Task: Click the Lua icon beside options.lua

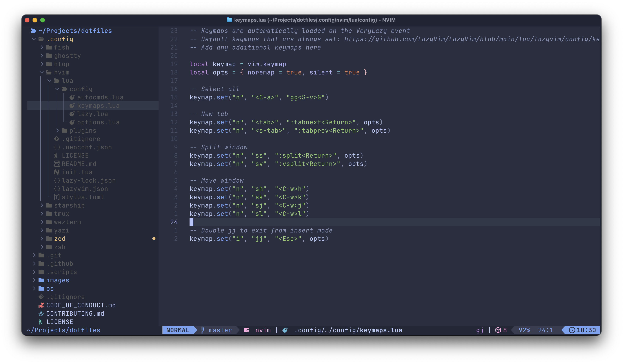Action: click(x=72, y=122)
